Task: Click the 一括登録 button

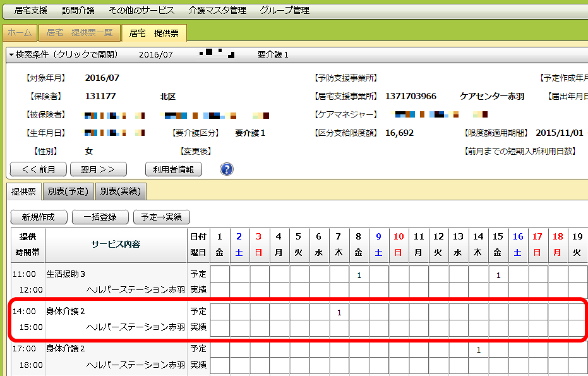Action: click(99, 217)
